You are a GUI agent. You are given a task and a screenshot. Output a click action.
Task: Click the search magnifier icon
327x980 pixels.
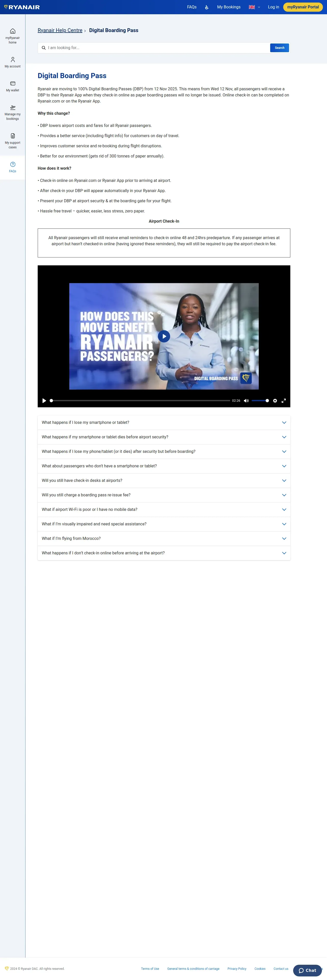point(43,48)
